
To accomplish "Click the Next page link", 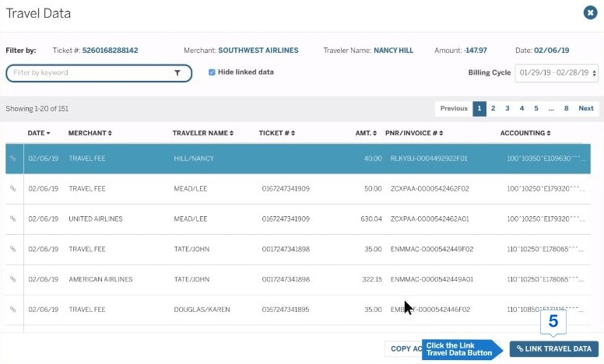I will click(x=586, y=109).
